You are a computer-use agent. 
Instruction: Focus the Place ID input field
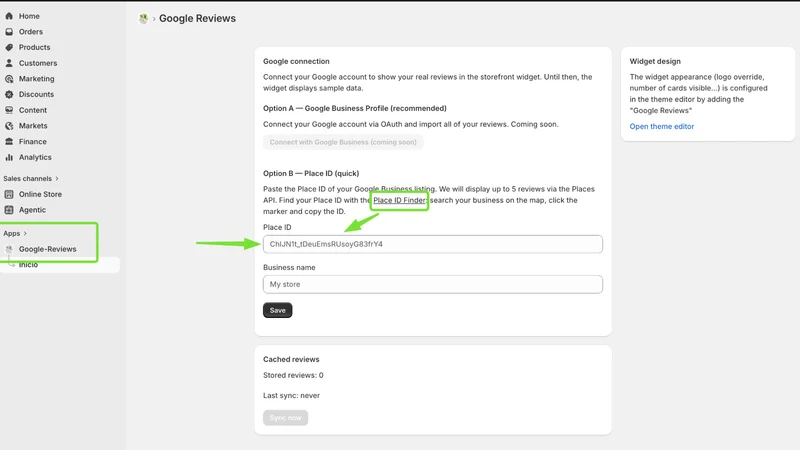433,244
